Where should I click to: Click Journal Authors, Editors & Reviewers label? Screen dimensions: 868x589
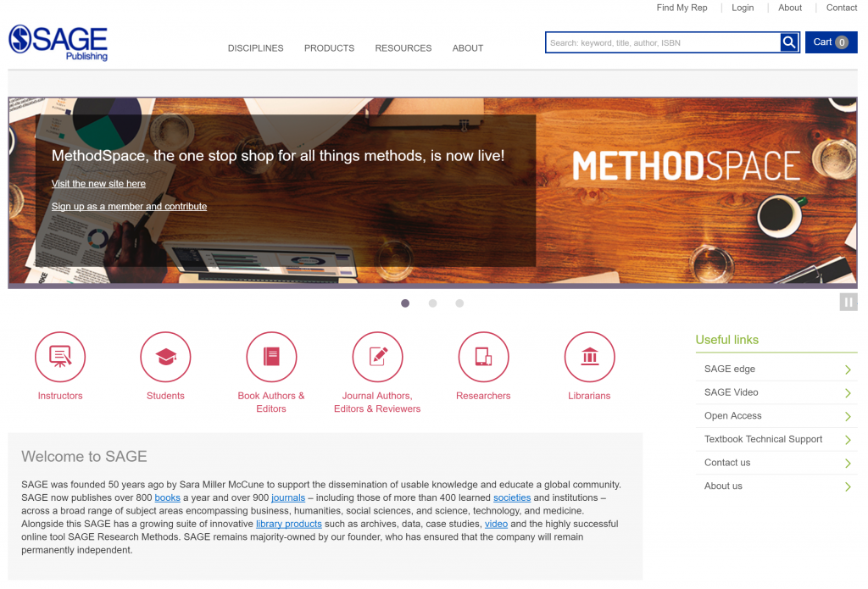click(x=377, y=403)
